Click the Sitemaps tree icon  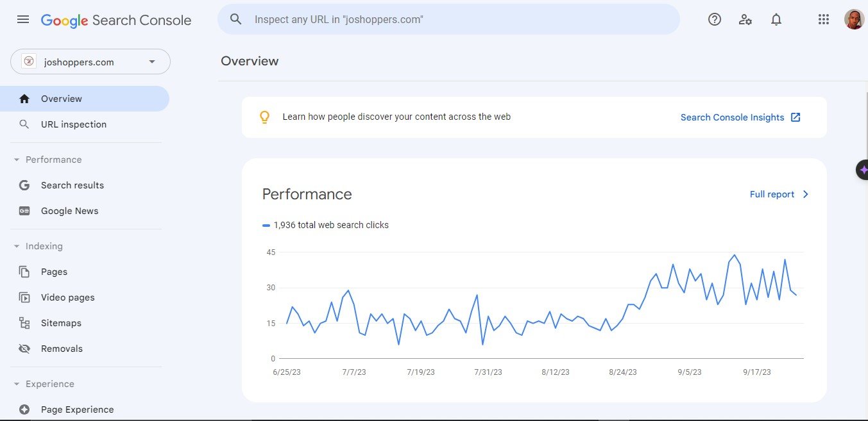(24, 323)
